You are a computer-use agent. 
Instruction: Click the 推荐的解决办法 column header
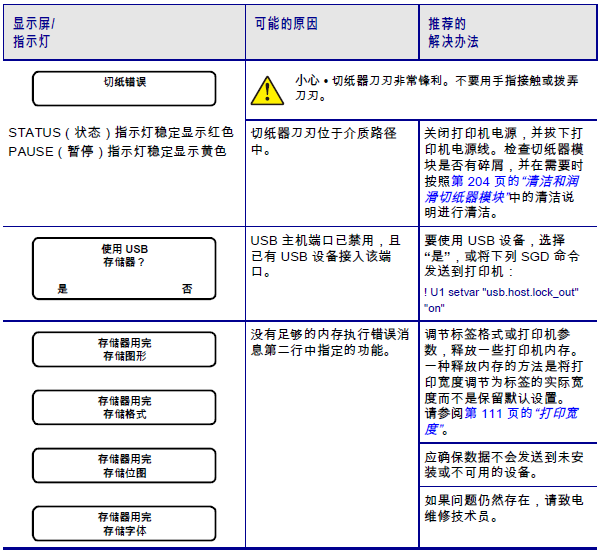(x=508, y=33)
